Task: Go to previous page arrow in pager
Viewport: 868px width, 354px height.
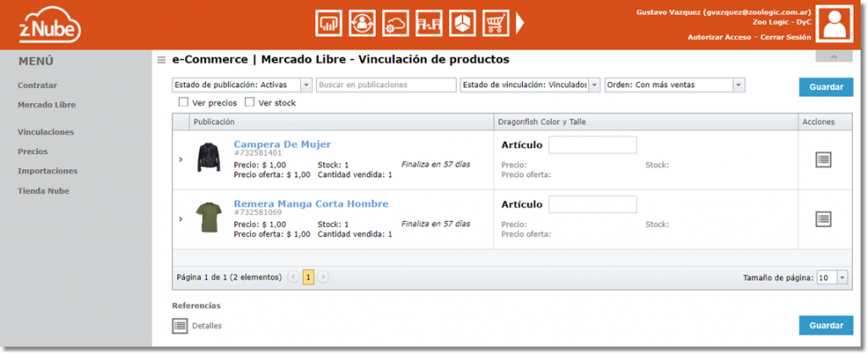Action: (x=294, y=277)
